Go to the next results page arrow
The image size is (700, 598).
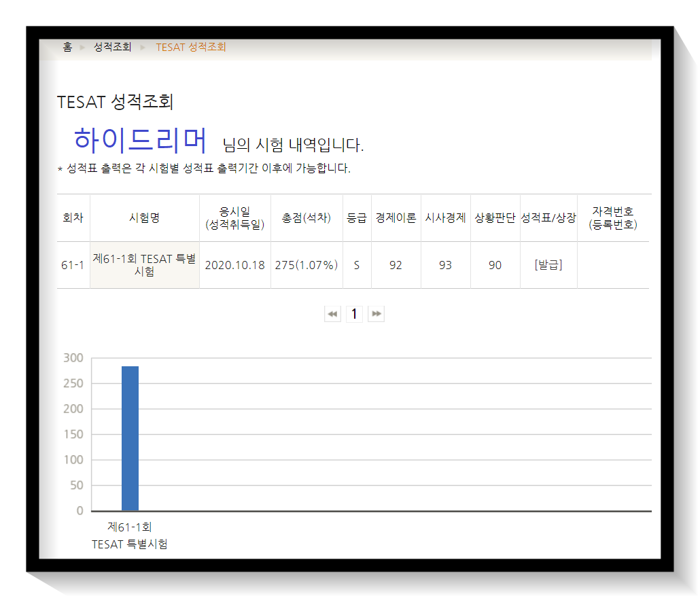376,314
